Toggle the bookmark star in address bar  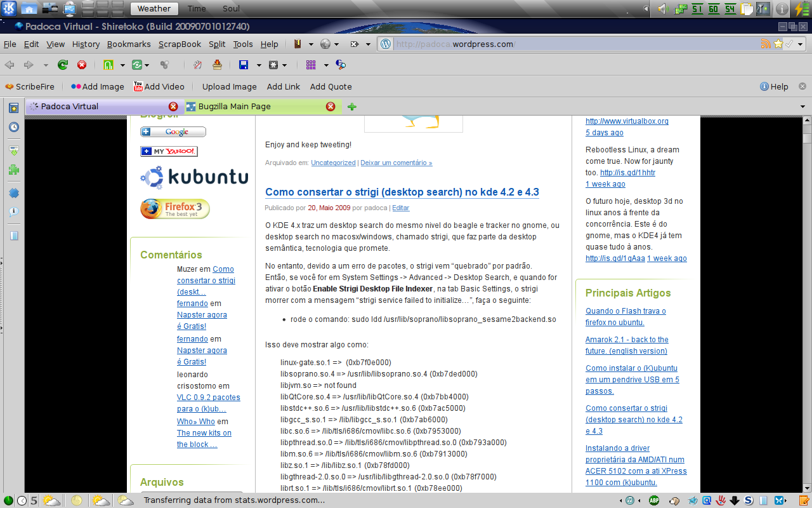[x=778, y=44]
